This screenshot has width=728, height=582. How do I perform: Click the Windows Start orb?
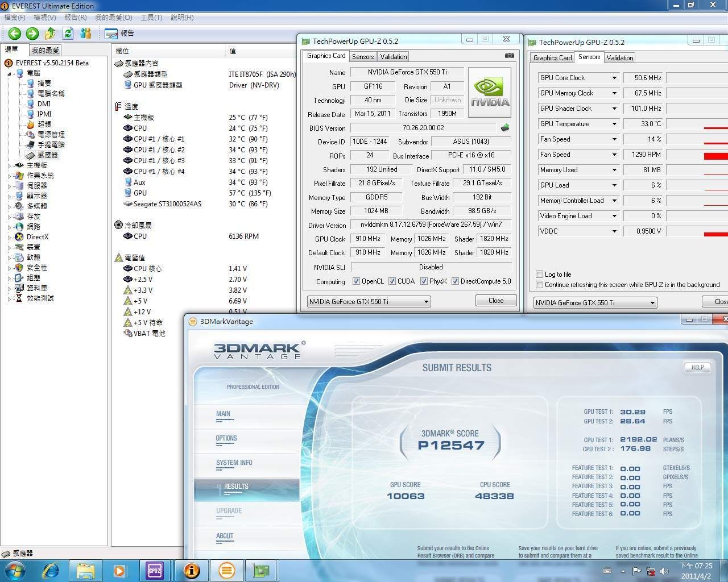15,570
